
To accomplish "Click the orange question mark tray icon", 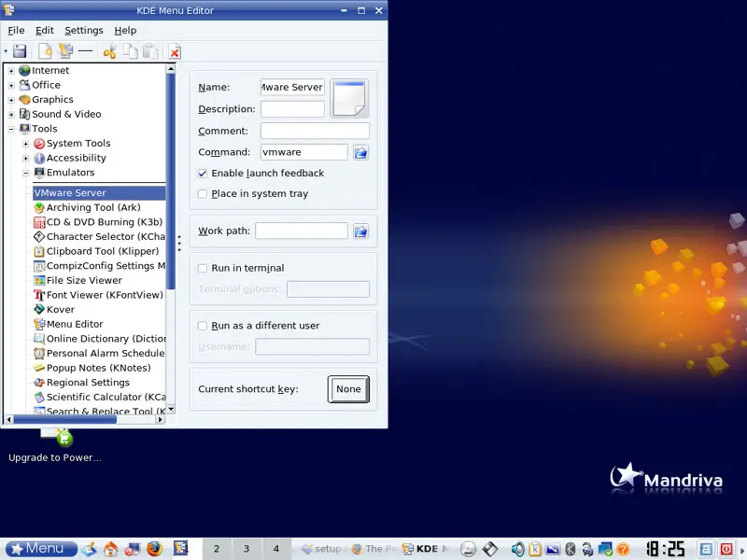I will [x=623, y=549].
